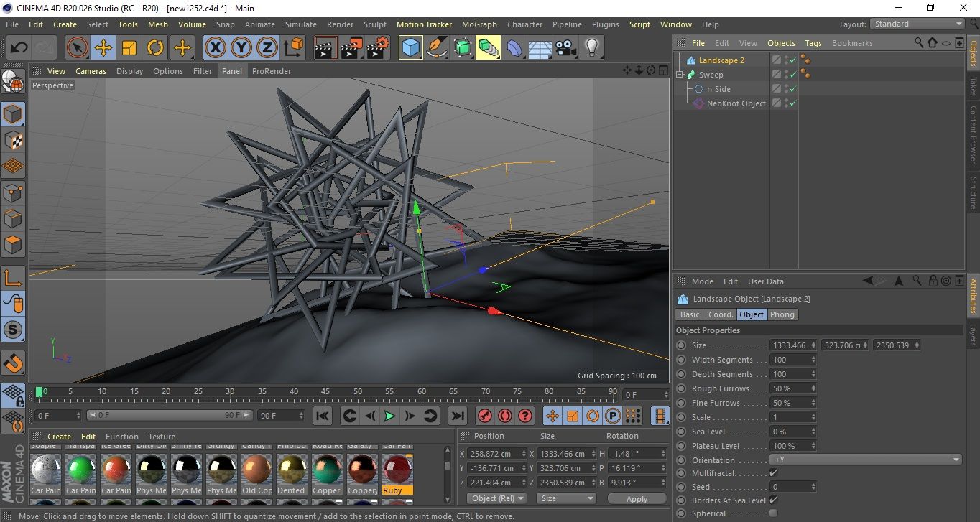This screenshot has width=980, height=522.
Task: Switch to Edges mode
Action: 13,218
